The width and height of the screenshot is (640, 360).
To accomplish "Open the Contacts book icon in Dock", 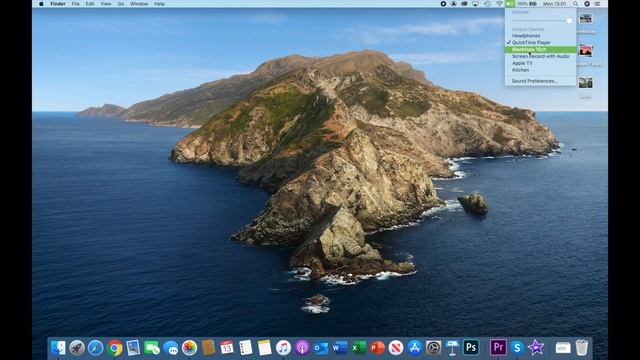I will coord(208,348).
